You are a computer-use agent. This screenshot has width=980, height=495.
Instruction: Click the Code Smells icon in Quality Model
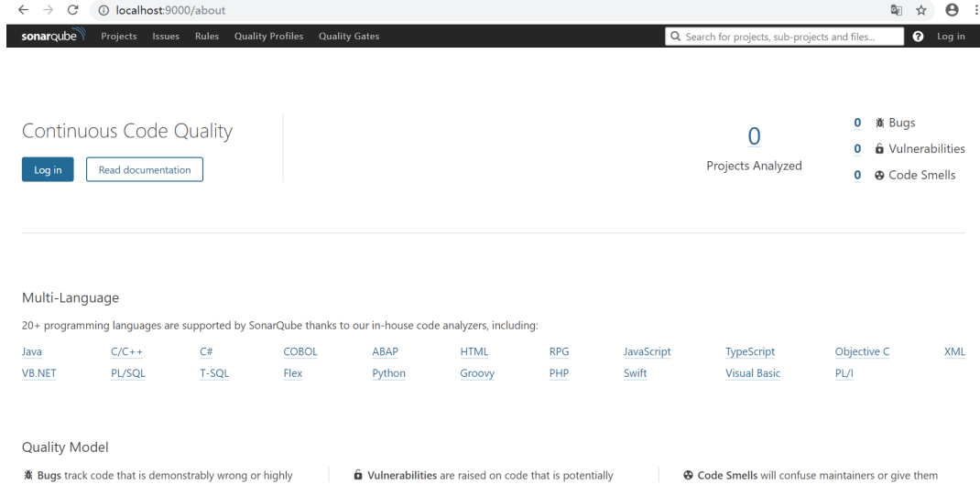[x=688, y=475]
